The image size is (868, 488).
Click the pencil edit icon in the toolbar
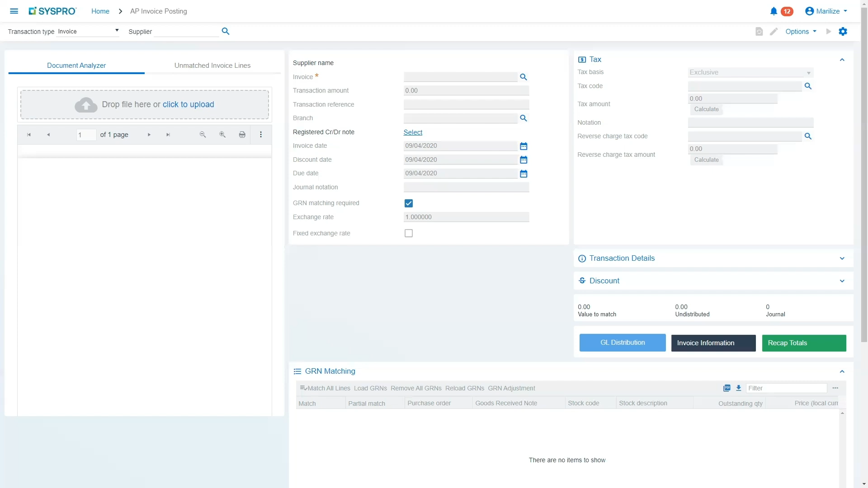(774, 31)
